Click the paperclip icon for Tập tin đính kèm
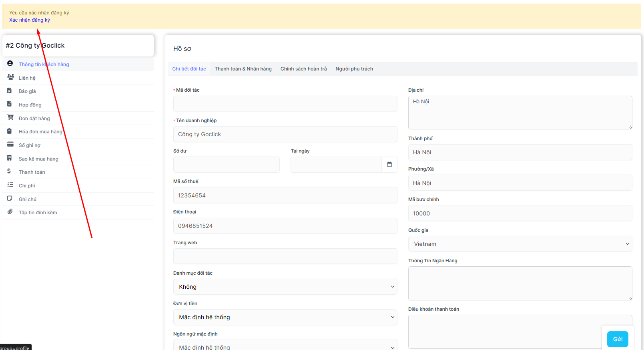Viewport: 644px width, 350px height. click(10, 212)
